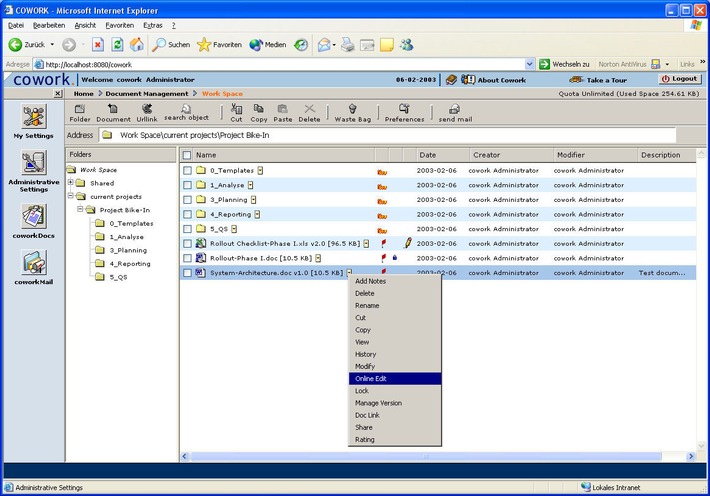
Task: Click the horizontal scrollbar track
Action: [426, 456]
